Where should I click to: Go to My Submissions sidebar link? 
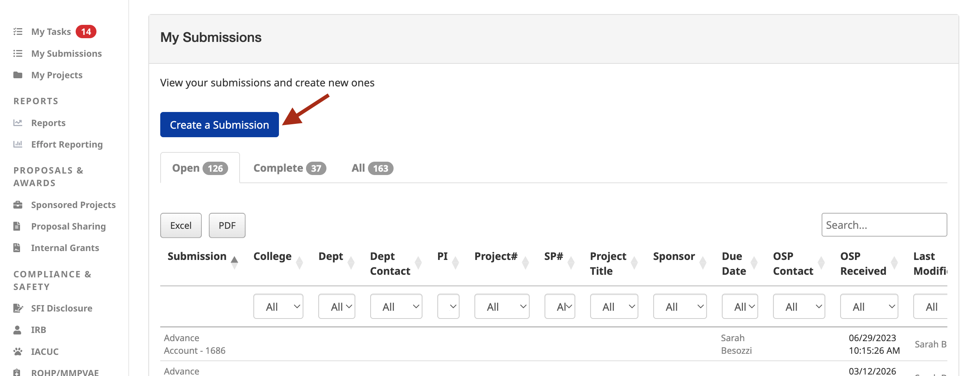(66, 53)
